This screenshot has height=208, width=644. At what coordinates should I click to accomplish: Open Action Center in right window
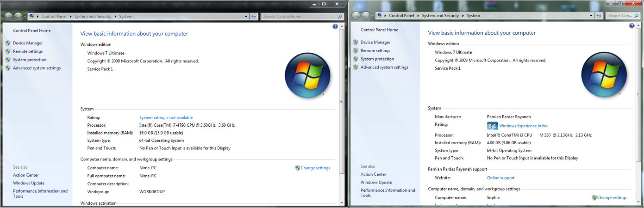coord(373,174)
